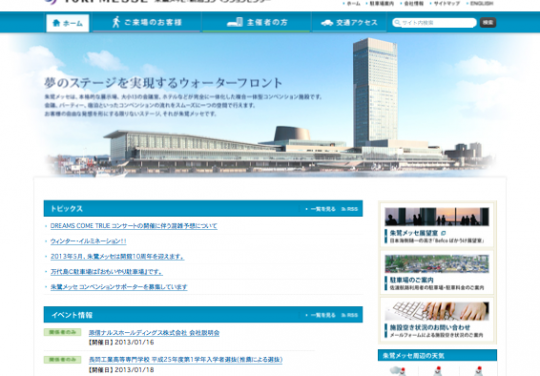Focus the site search input field

tap(434, 23)
